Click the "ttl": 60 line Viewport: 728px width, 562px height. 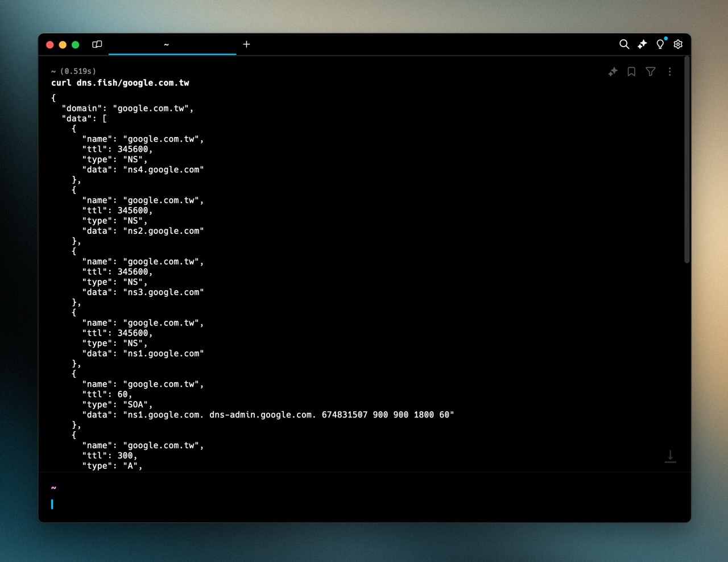pos(107,395)
